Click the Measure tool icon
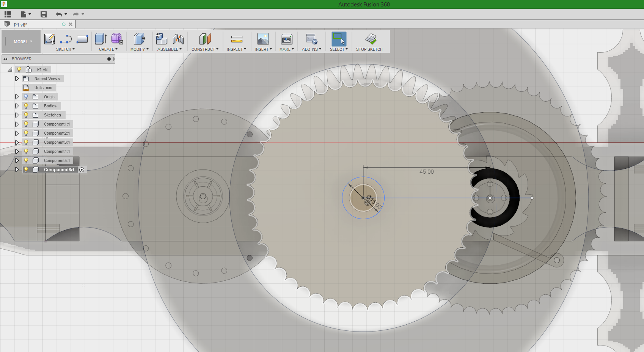The height and width of the screenshot is (352, 644). click(x=237, y=39)
